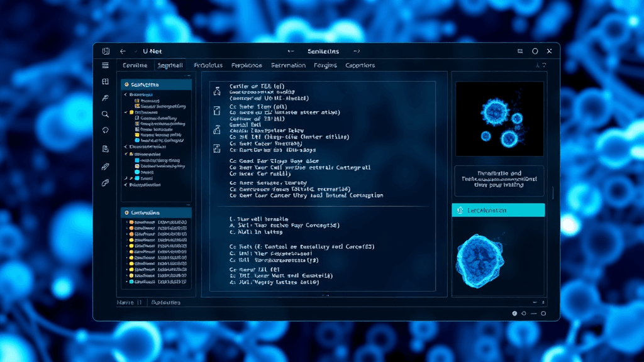Select the lower left panel's highlighted header
This screenshot has width=644, height=362.
pos(156,212)
